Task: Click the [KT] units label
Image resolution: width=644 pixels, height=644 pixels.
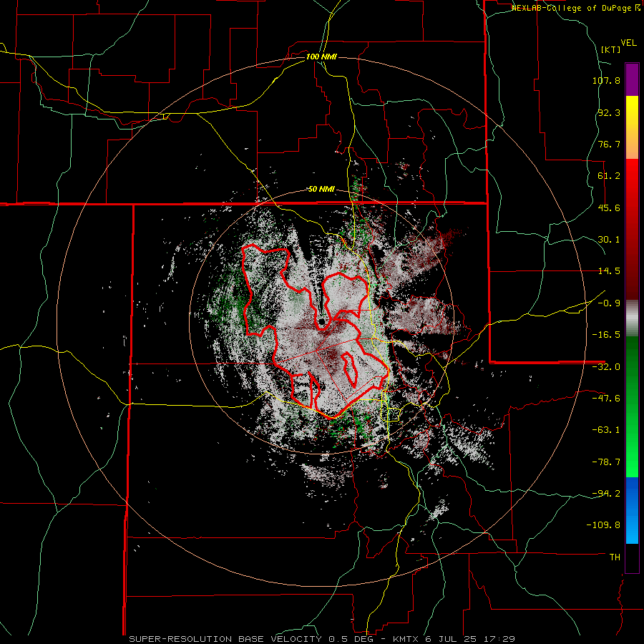Action: click(x=611, y=49)
